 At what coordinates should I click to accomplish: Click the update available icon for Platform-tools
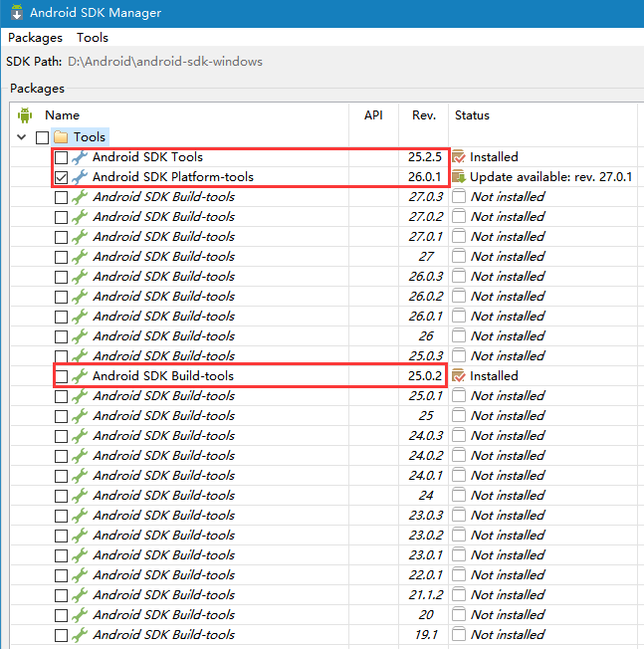click(459, 177)
